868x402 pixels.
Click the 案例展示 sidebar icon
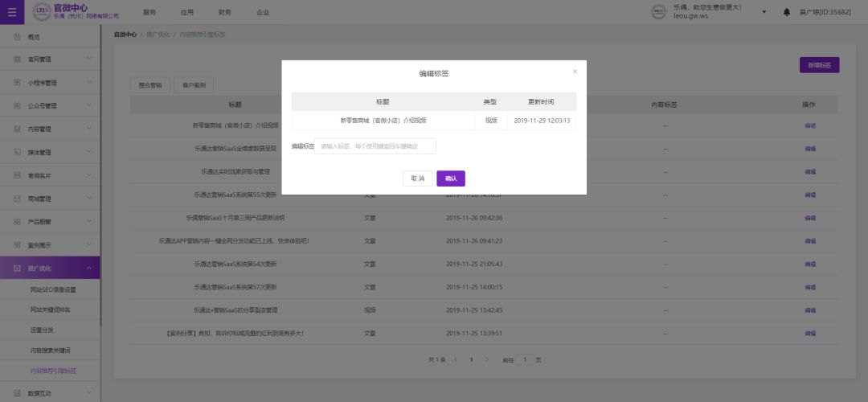tap(17, 244)
